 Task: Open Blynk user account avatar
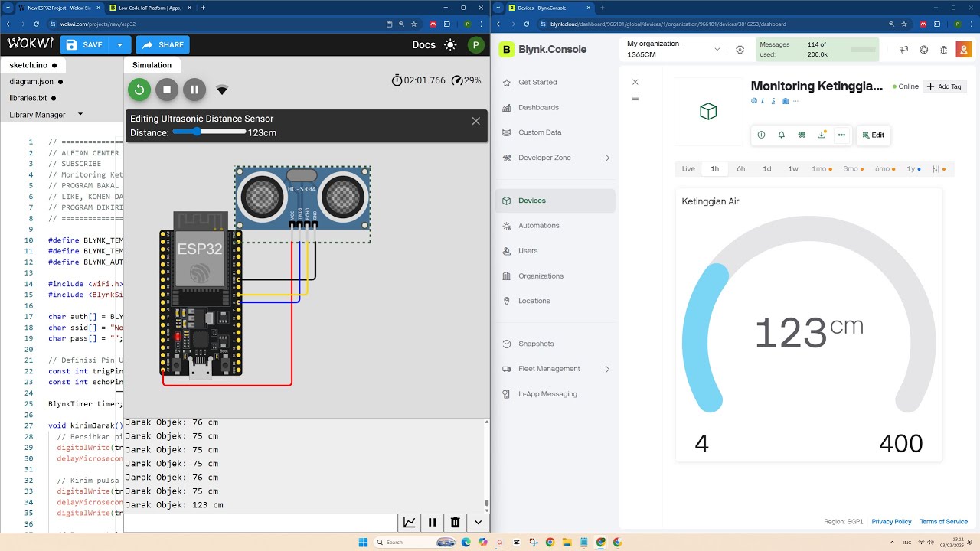click(964, 50)
